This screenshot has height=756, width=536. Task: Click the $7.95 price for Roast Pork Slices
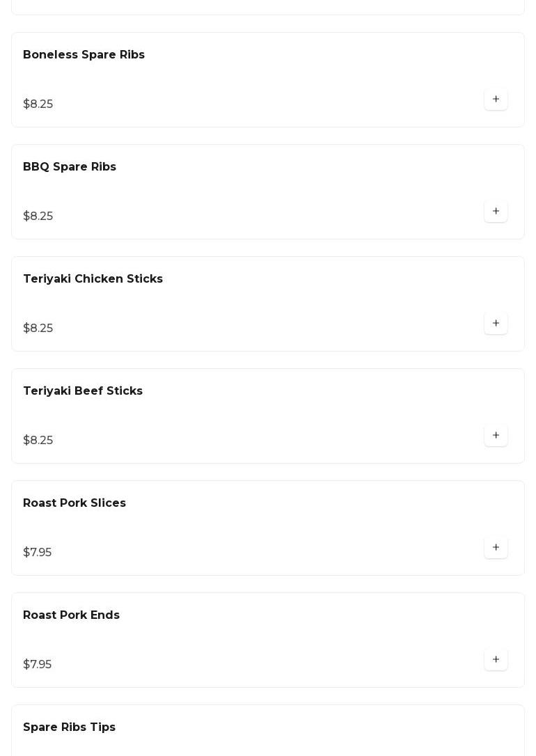(37, 553)
